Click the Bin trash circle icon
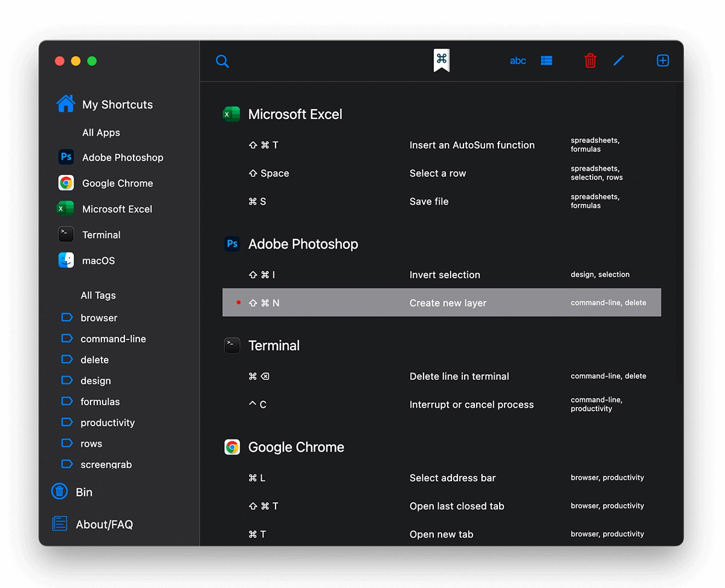The image size is (725, 588). [x=60, y=491]
